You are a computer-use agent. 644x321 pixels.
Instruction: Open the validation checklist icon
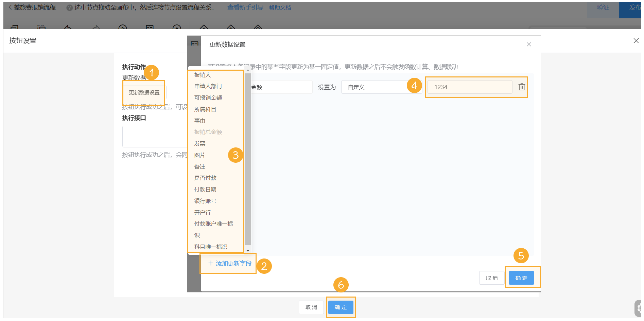pyautogui.click(x=150, y=29)
